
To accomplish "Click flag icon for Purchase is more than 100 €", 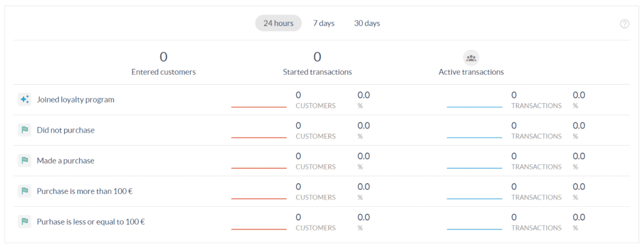I will 24,191.
